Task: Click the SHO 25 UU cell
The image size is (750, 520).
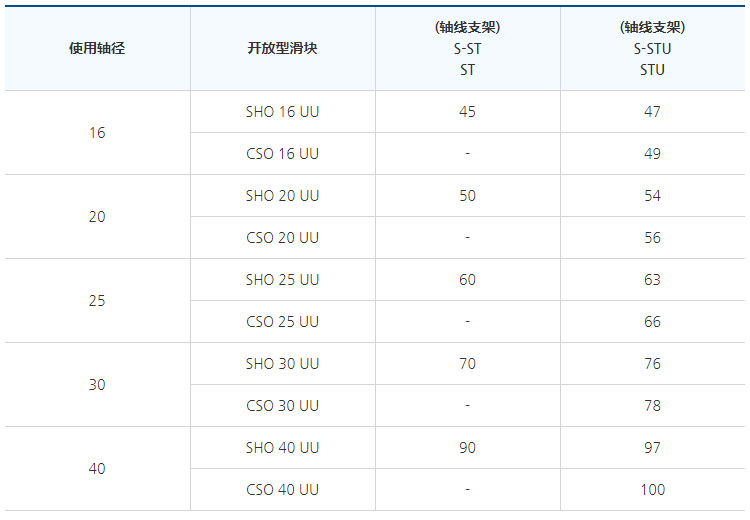Action: [282, 280]
